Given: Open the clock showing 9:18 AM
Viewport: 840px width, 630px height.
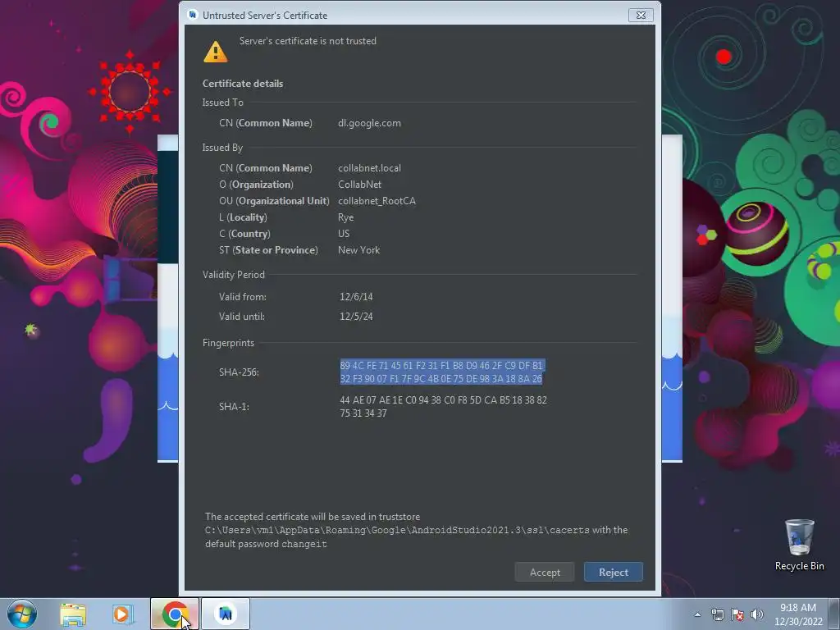Looking at the screenshot, I should click(x=798, y=614).
